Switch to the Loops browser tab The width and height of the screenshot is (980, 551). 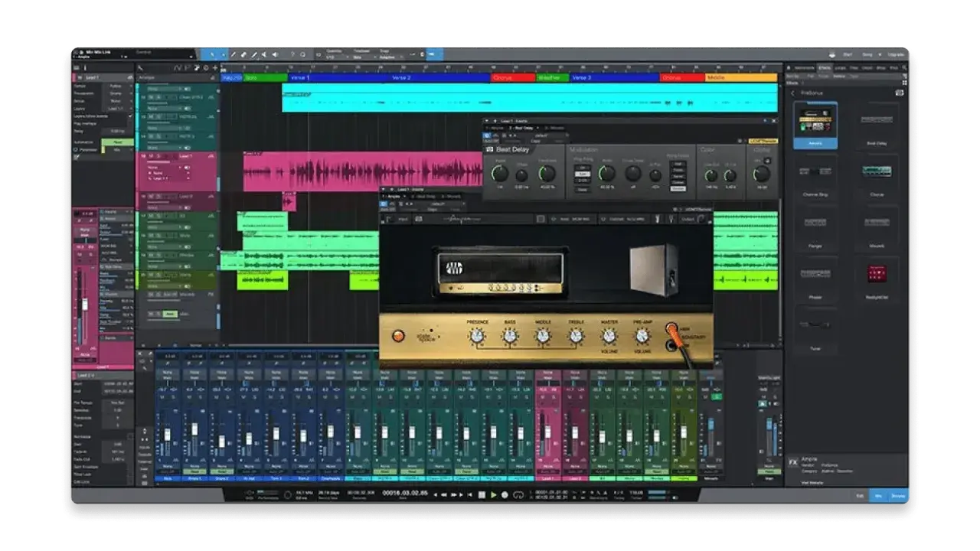pos(841,67)
